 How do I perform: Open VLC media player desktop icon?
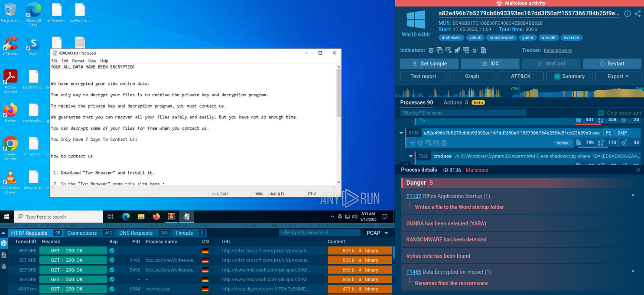(10, 182)
